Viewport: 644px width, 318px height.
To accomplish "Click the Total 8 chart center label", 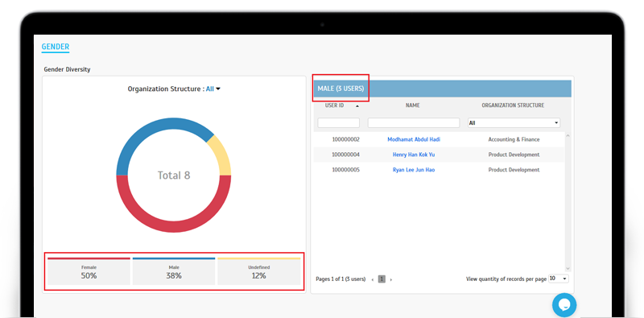I will point(174,176).
